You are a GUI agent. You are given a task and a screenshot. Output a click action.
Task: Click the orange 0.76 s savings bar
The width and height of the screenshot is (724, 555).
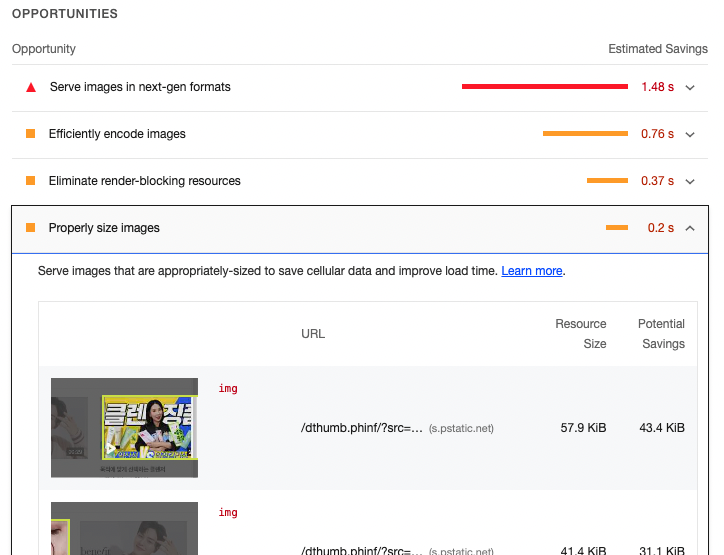[x=585, y=133]
